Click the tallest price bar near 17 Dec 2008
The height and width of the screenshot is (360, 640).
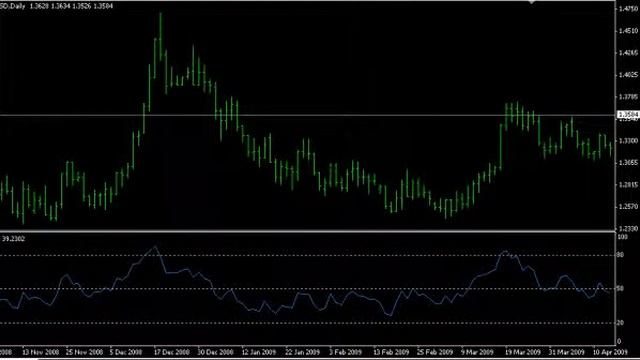[x=160, y=37]
